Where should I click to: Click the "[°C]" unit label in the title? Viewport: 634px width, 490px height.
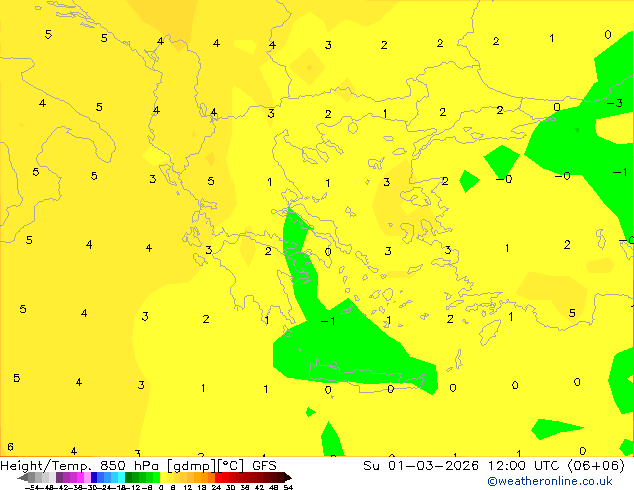231,466
